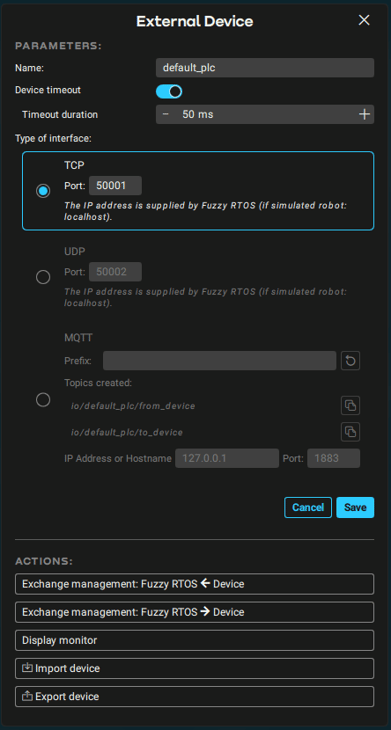Click the MQTT label

78,338
